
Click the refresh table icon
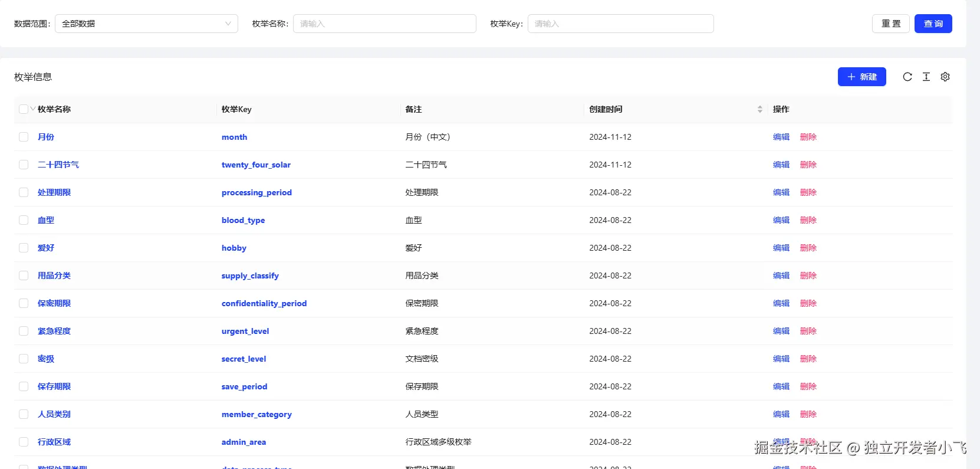[x=907, y=77]
